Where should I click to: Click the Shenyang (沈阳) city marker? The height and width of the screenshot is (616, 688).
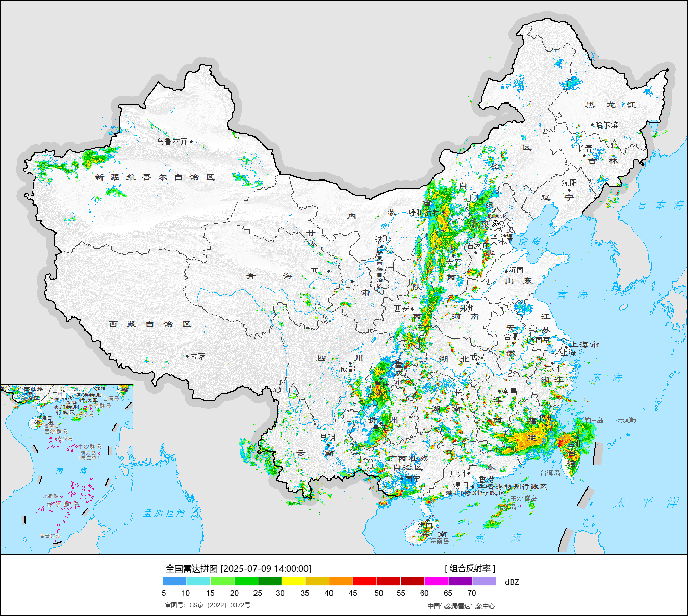(x=569, y=190)
